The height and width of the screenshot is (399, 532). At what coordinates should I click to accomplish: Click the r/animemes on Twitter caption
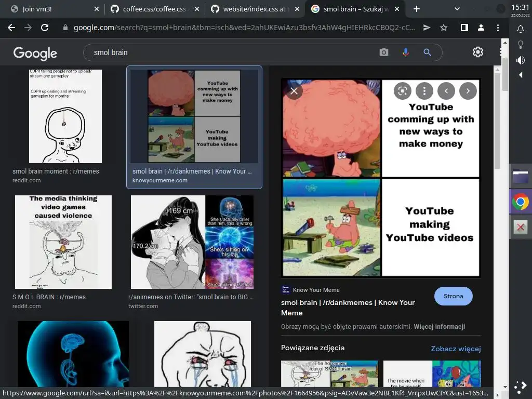tap(191, 297)
